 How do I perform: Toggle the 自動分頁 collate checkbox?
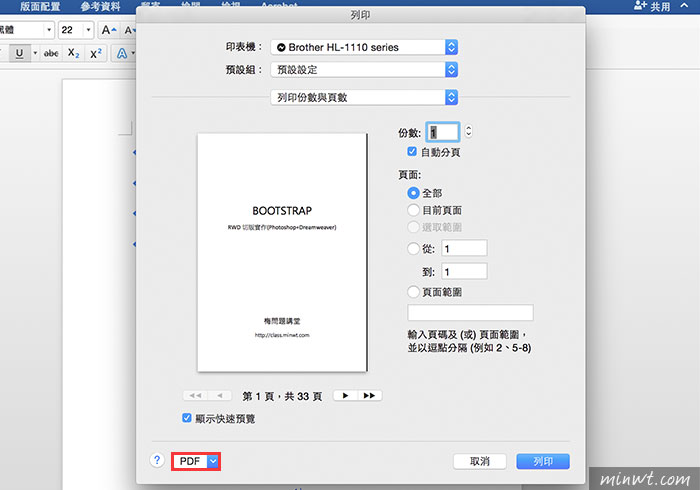(412, 152)
